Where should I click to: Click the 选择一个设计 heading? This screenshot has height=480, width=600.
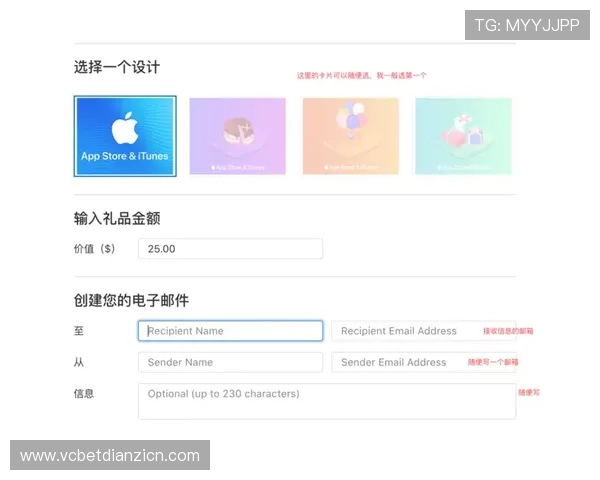pyautogui.click(x=117, y=67)
